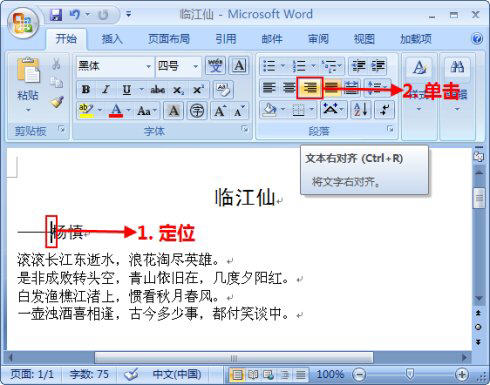The image size is (490, 385).
Task: Toggle Italic formatting
Action: (x=106, y=89)
